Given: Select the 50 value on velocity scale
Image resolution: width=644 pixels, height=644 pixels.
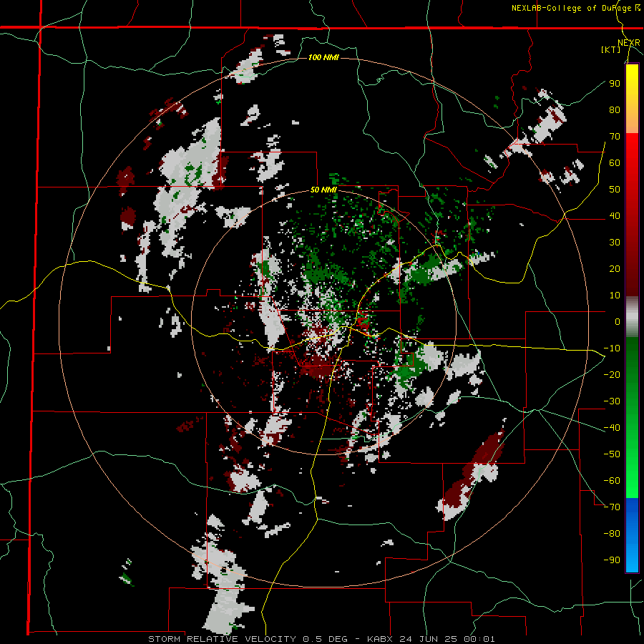Looking at the screenshot, I should pos(615,190).
